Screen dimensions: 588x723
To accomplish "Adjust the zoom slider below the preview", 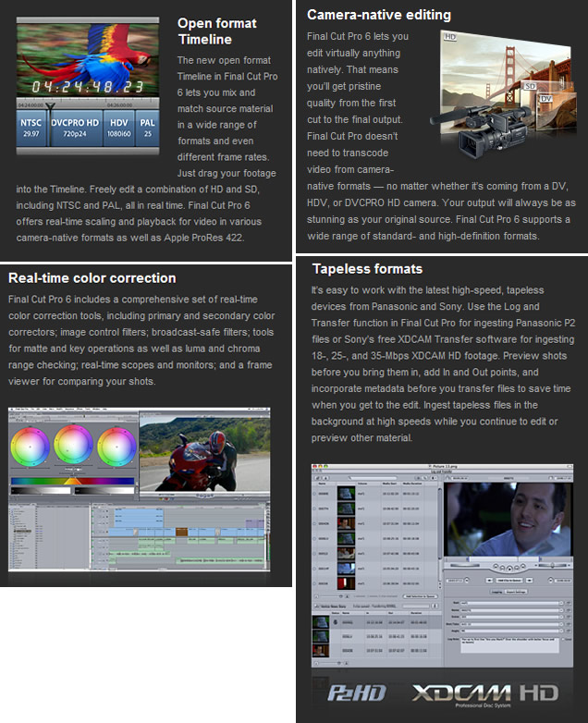I will pyautogui.click(x=553, y=565).
